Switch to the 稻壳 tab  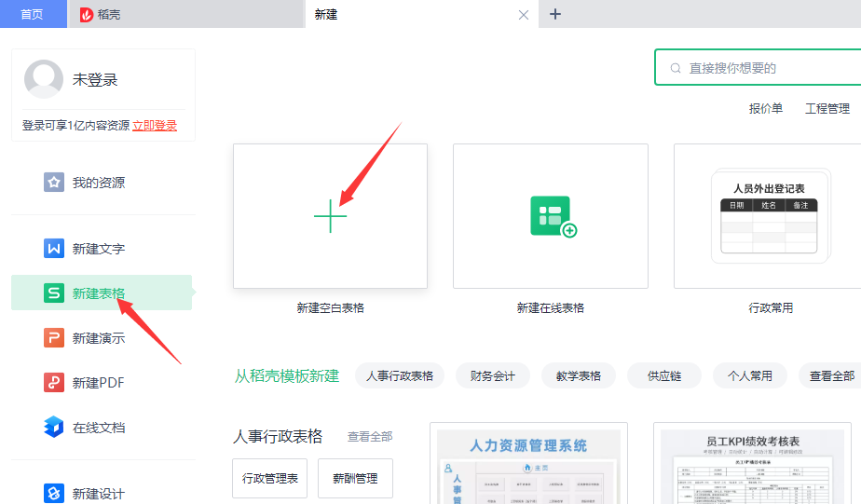pyautogui.click(x=186, y=14)
